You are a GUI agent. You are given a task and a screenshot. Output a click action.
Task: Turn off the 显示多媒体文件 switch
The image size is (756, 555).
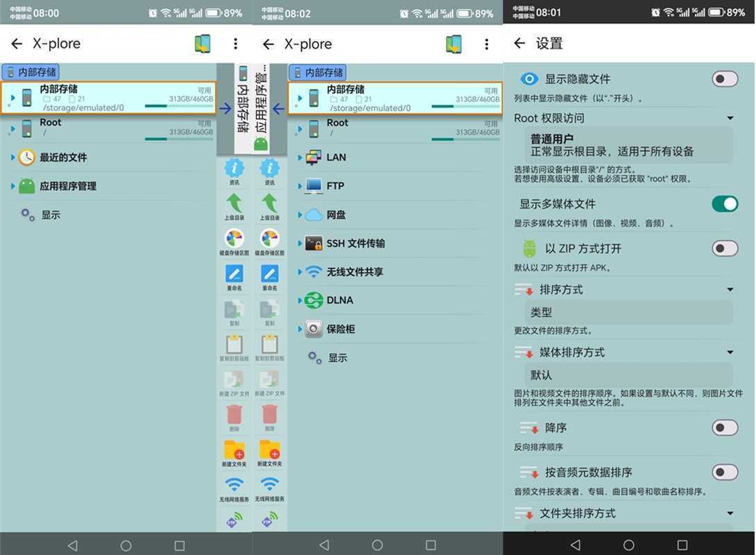[725, 204]
